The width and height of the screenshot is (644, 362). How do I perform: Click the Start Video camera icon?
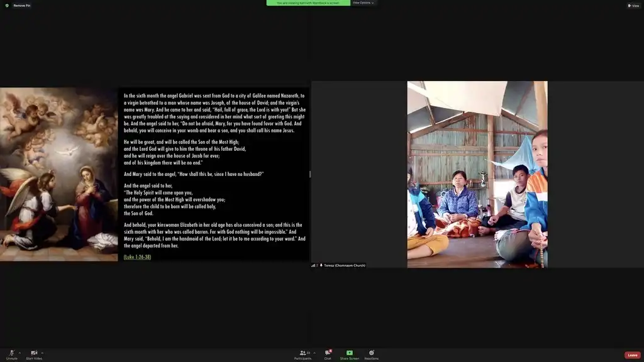tap(34, 353)
